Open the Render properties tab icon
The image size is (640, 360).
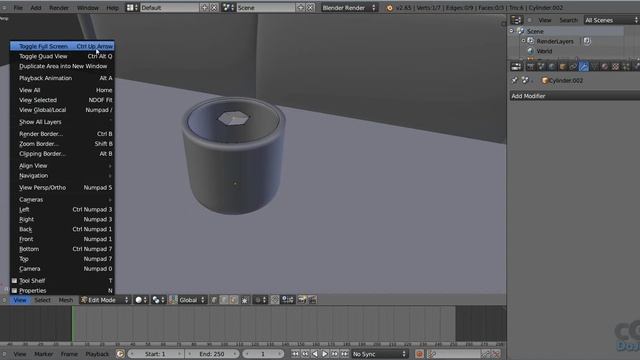click(x=530, y=67)
